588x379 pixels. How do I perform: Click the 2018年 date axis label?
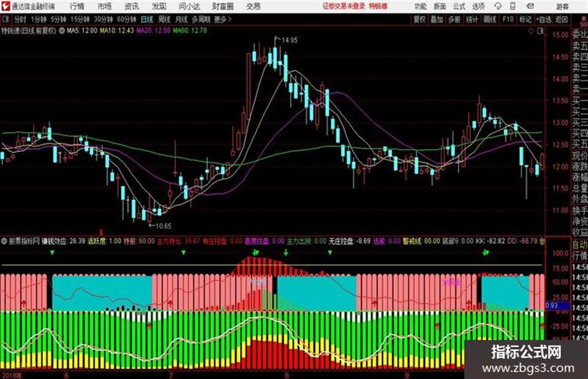[11, 375]
